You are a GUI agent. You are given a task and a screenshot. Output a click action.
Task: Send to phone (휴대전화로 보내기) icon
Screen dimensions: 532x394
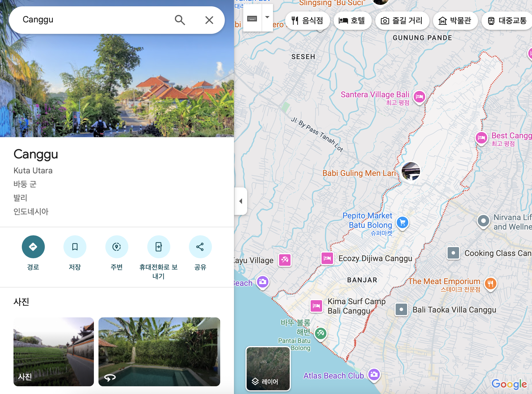(x=159, y=247)
